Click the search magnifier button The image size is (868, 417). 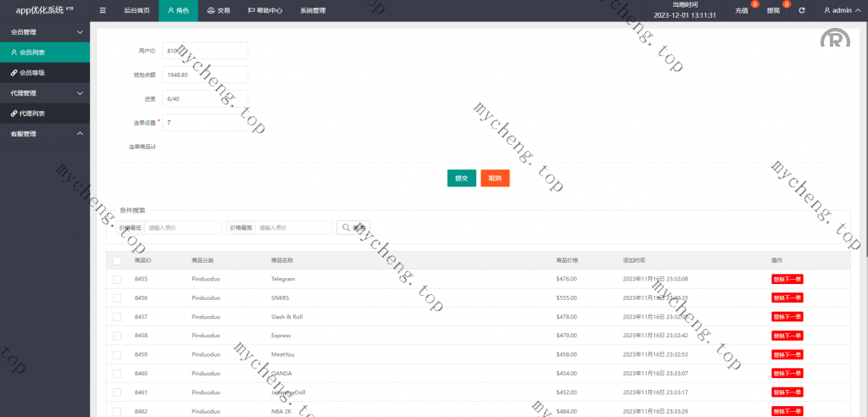coord(353,227)
